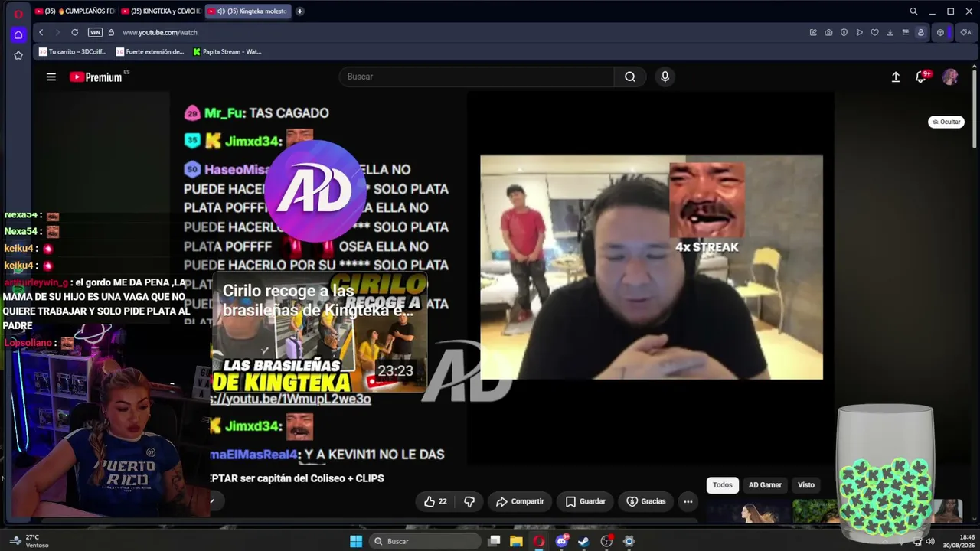Screen dimensions: 980x551
Task: Switch to the KINGTEKA y CEVICHE tab
Action: click(x=161, y=11)
